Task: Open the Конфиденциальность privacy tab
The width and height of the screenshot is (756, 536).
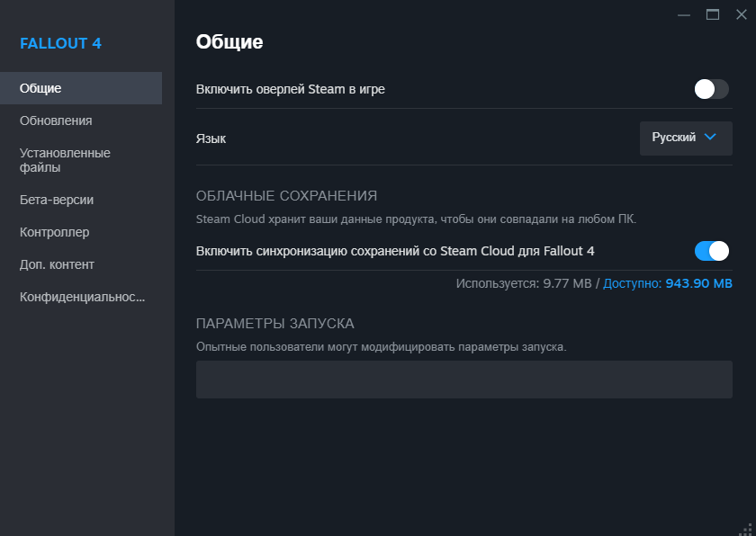Action: tap(82, 297)
